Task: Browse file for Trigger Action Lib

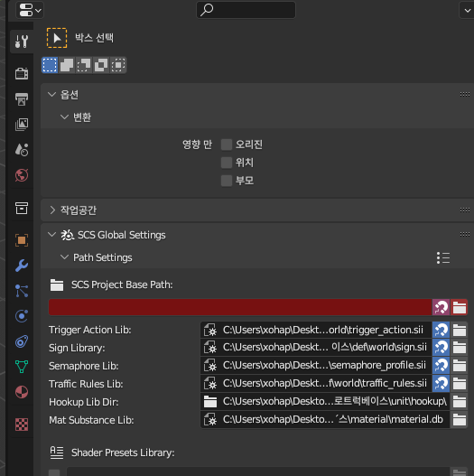Action: [x=459, y=330]
